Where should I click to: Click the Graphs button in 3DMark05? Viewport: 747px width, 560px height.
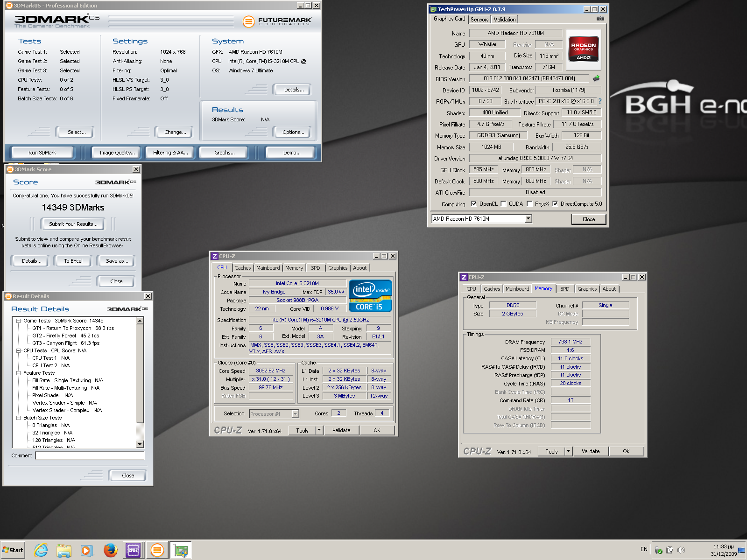(225, 153)
